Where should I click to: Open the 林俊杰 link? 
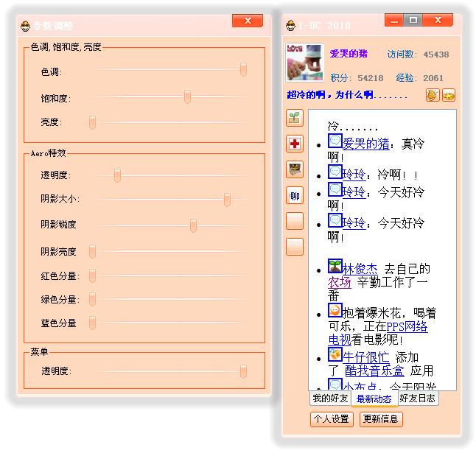click(x=360, y=269)
